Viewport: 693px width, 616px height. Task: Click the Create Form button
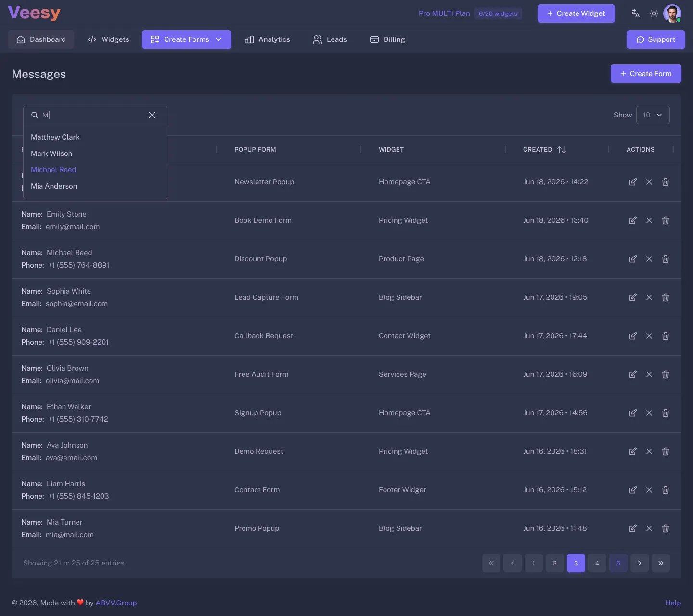pos(646,74)
